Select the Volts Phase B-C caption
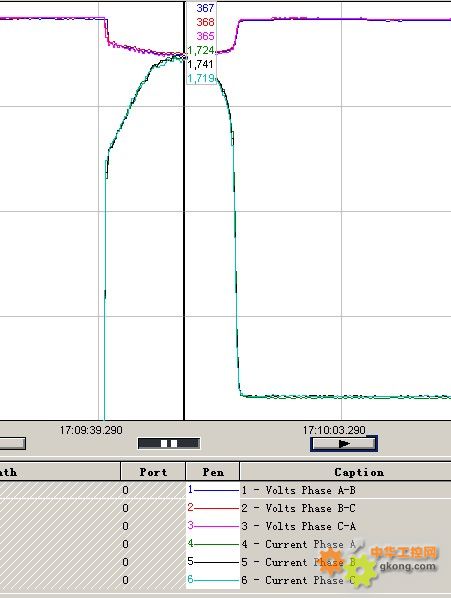This screenshot has width=451, height=598. 299,508
